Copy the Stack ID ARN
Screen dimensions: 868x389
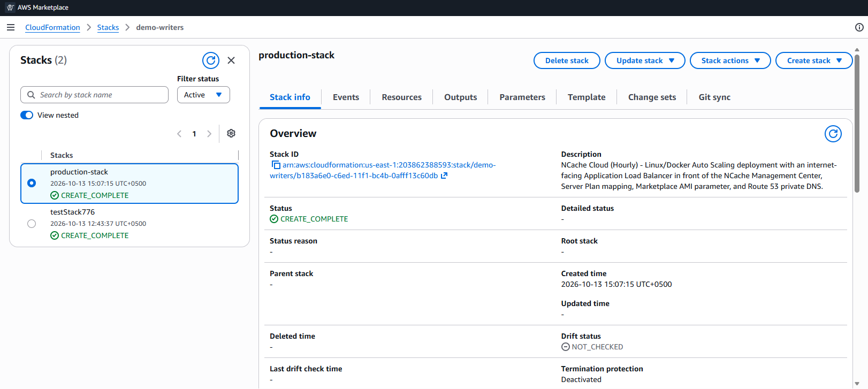pyautogui.click(x=276, y=165)
